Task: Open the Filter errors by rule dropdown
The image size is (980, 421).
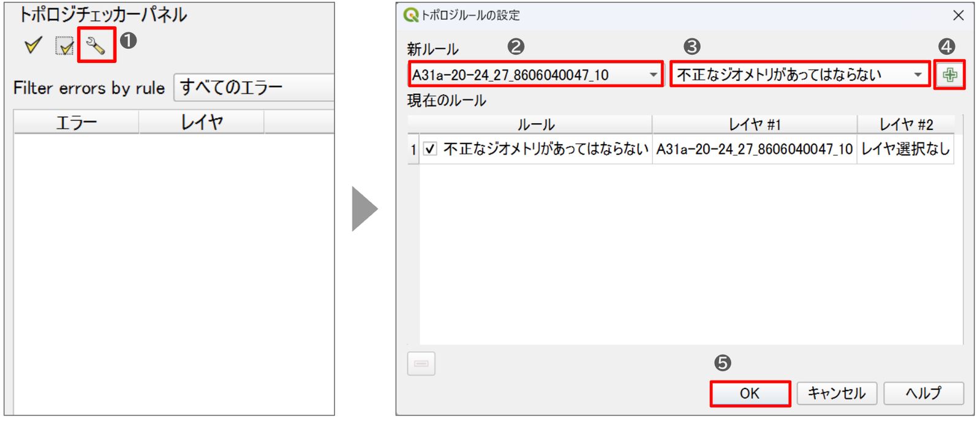Action: pos(254,88)
